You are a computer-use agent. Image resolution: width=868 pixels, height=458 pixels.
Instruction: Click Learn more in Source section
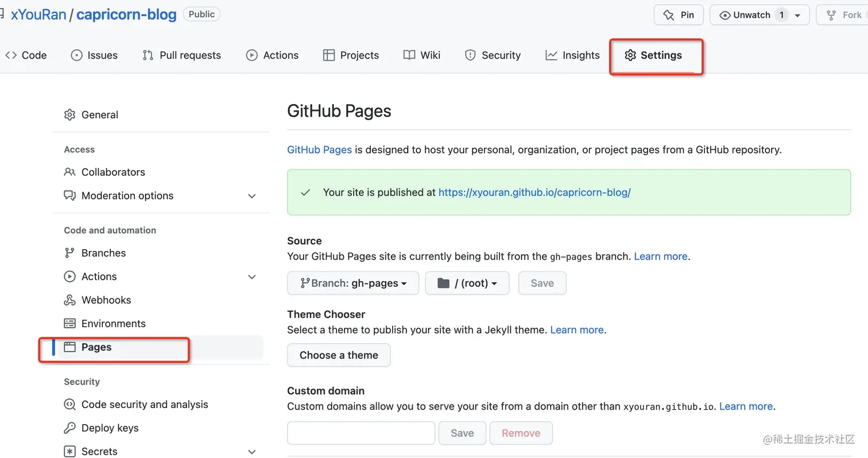660,256
